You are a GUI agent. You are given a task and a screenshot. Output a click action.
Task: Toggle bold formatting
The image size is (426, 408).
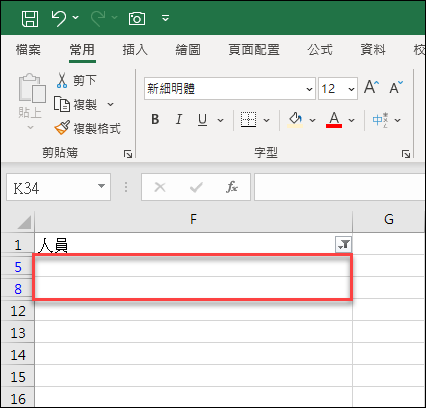click(x=155, y=119)
